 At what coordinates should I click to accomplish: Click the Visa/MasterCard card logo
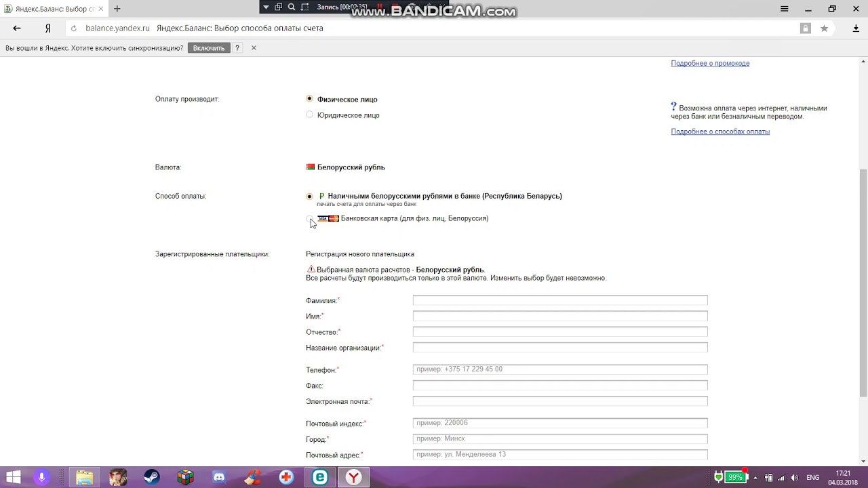(x=328, y=218)
